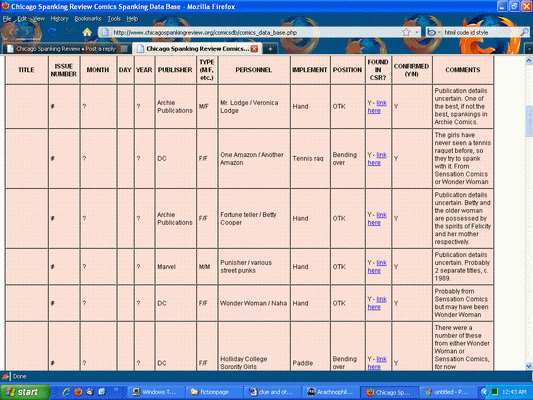Click 'link here' in the Holliday College row
Viewport: 533px width, 400px height.
[377, 363]
